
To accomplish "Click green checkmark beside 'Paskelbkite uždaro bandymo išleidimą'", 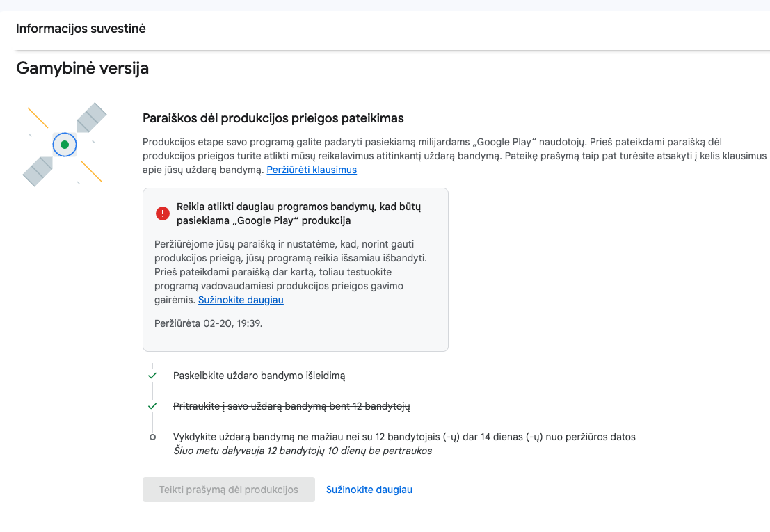I will (152, 376).
